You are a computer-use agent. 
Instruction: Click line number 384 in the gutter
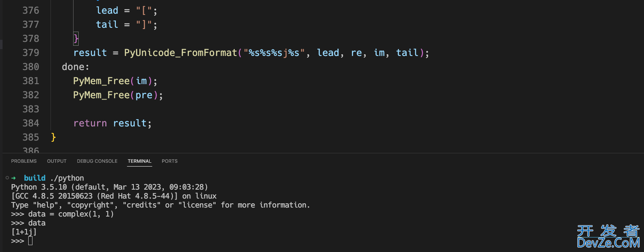tap(30, 123)
